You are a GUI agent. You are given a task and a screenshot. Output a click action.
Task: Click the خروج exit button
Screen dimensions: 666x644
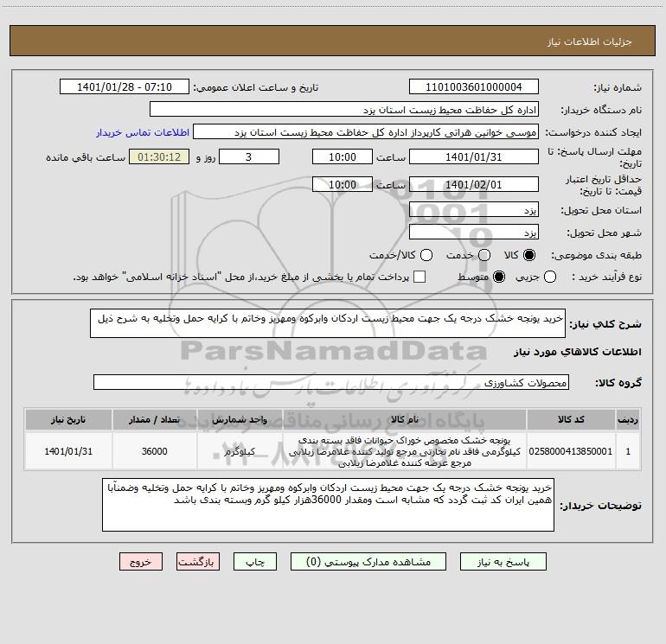point(141,562)
